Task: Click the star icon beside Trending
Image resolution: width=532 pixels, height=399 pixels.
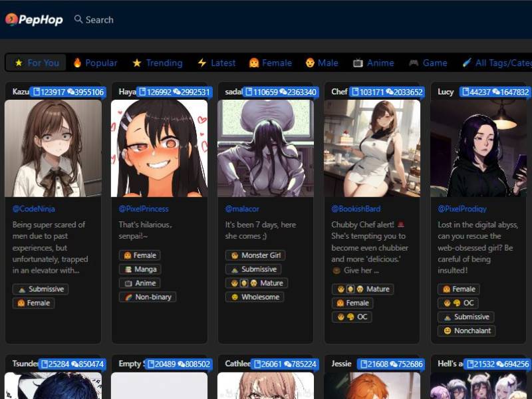Action: point(137,63)
